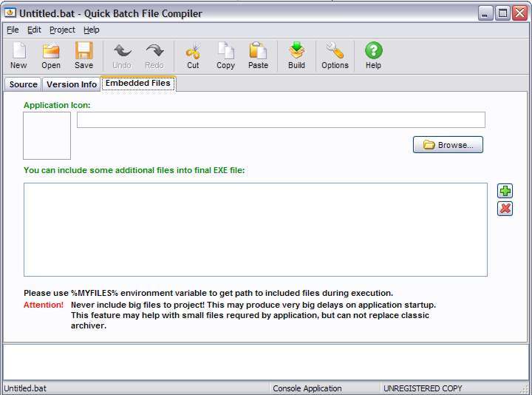Open the File menu
This screenshot has height=395, width=532.
click(x=13, y=30)
